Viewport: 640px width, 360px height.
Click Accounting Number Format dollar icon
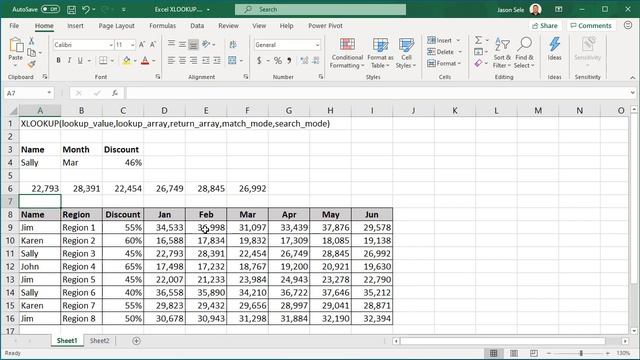point(259,61)
